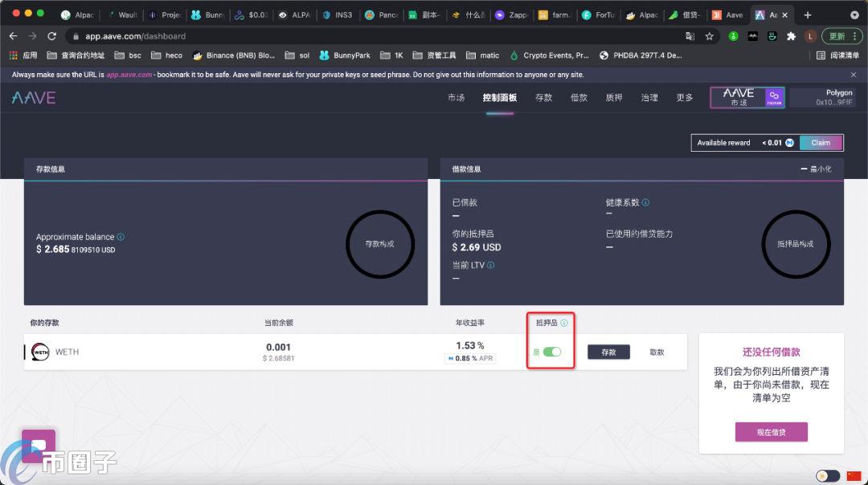Dismiss the URL safety warning banner

click(x=853, y=75)
